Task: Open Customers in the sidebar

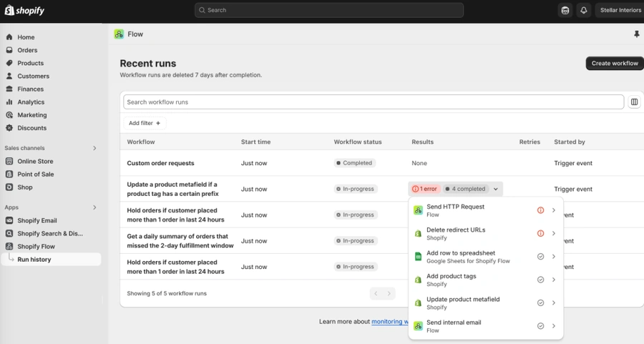Action: 33,76
